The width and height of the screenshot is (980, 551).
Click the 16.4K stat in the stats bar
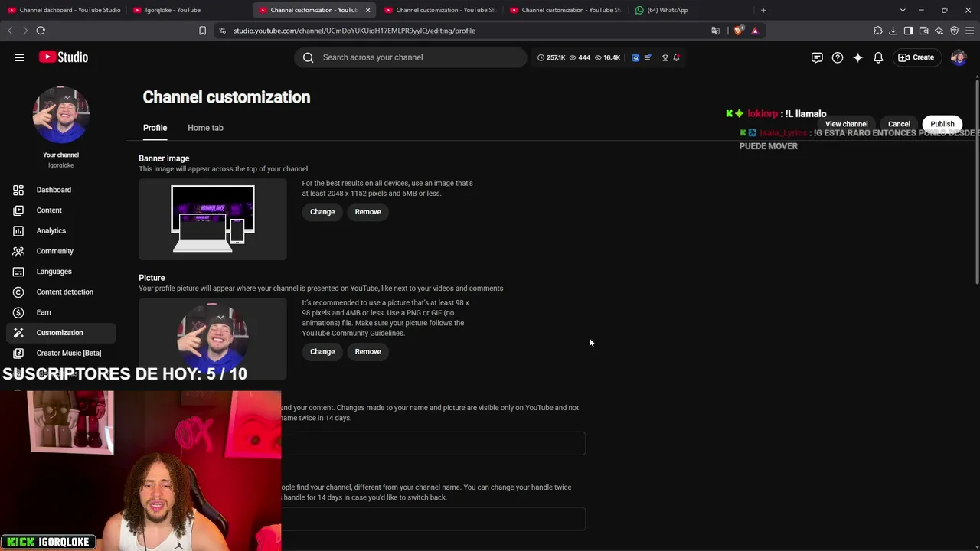tap(607, 57)
